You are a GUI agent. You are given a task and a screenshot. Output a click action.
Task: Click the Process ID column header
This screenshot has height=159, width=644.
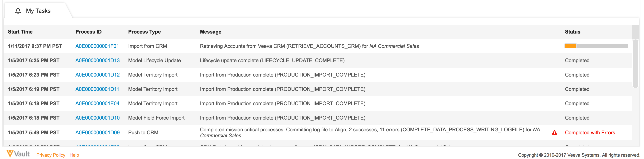(x=88, y=32)
